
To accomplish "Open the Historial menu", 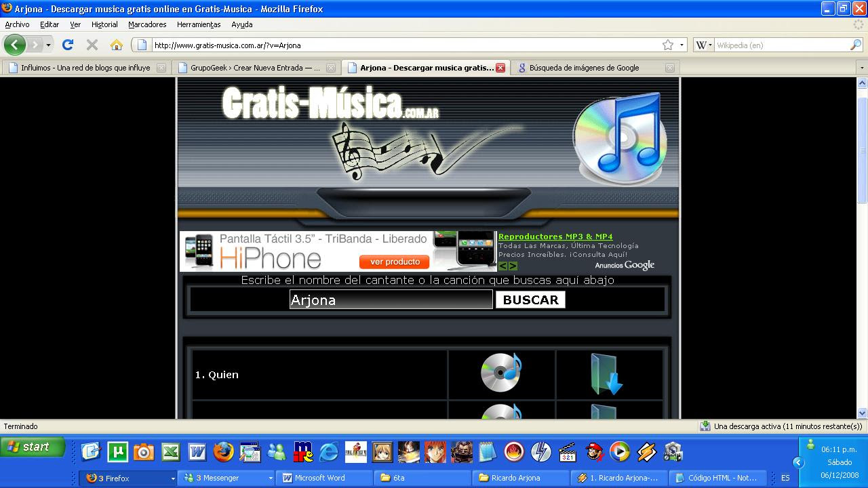I will click(x=104, y=24).
